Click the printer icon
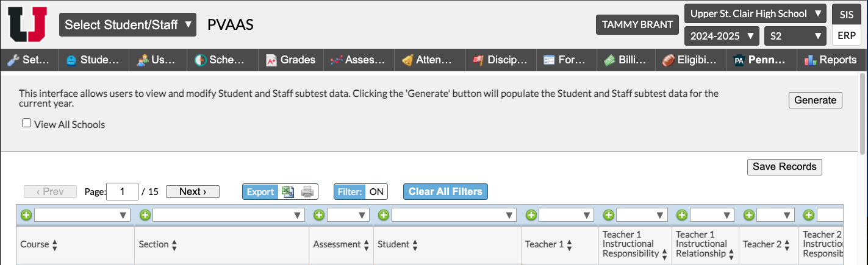 tap(307, 192)
